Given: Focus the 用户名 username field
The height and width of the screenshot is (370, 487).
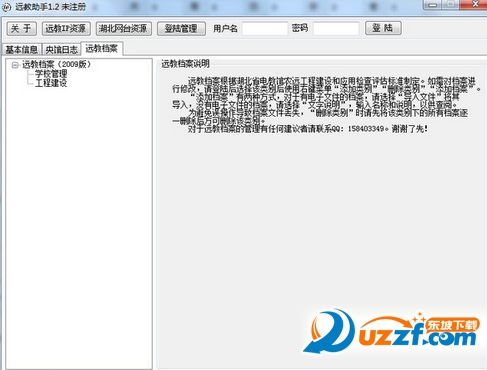Looking at the screenshot, I should tap(265, 28).
